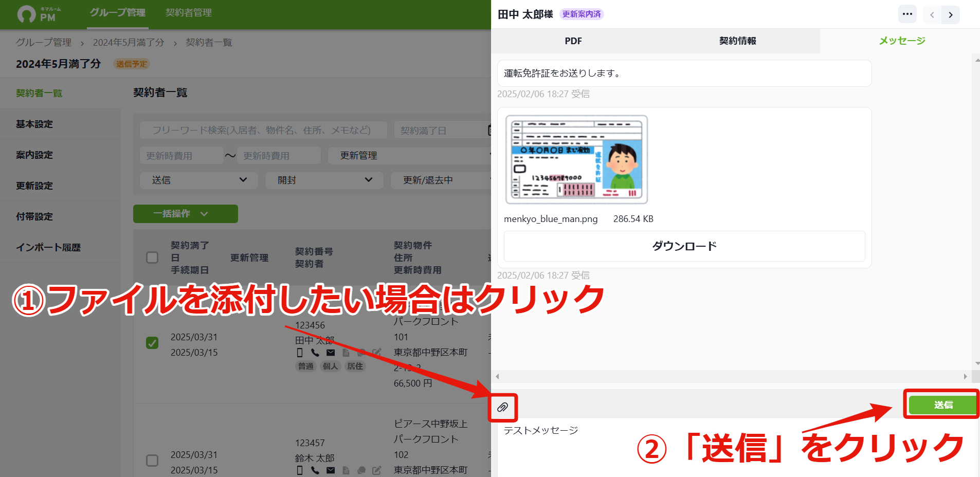Click edit pencil icon in 鈴木 太郎 row
The width and height of the screenshot is (980, 477).
click(x=377, y=470)
